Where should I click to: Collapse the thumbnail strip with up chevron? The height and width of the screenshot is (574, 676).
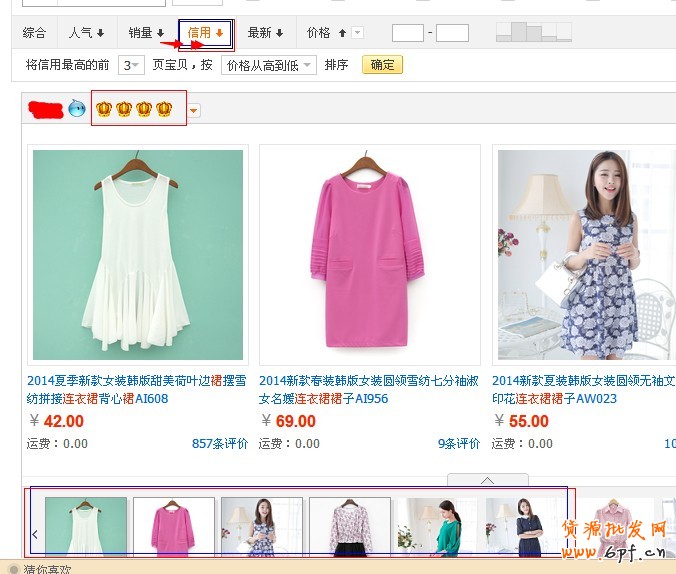tap(487, 479)
